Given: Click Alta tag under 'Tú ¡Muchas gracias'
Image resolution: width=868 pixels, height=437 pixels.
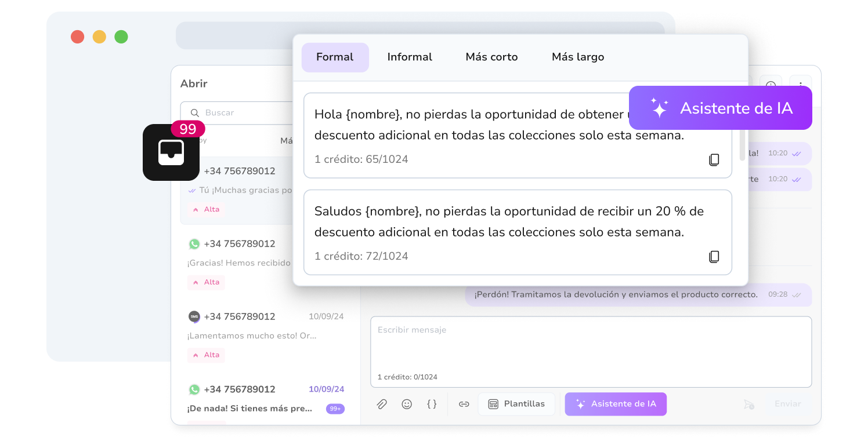Looking at the screenshot, I should [206, 209].
